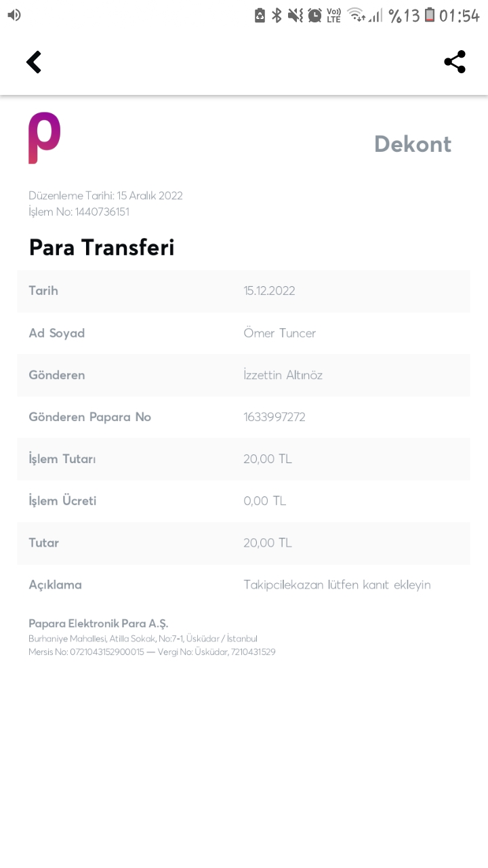Tap the Dekont heading text
This screenshot has height=868, width=488.
[412, 144]
